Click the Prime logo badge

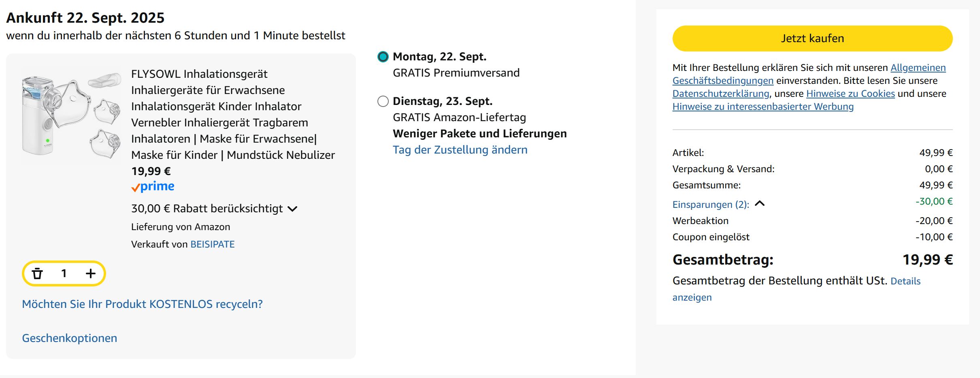click(153, 186)
